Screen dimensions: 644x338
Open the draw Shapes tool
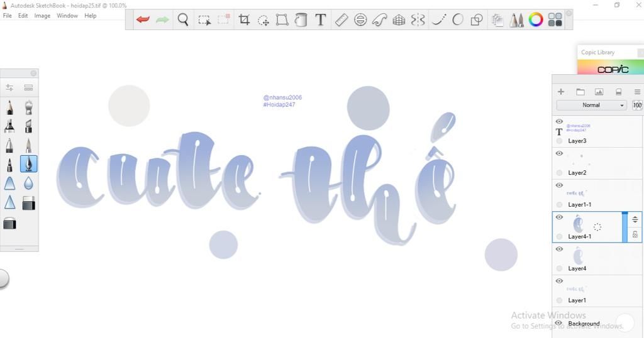(x=477, y=19)
